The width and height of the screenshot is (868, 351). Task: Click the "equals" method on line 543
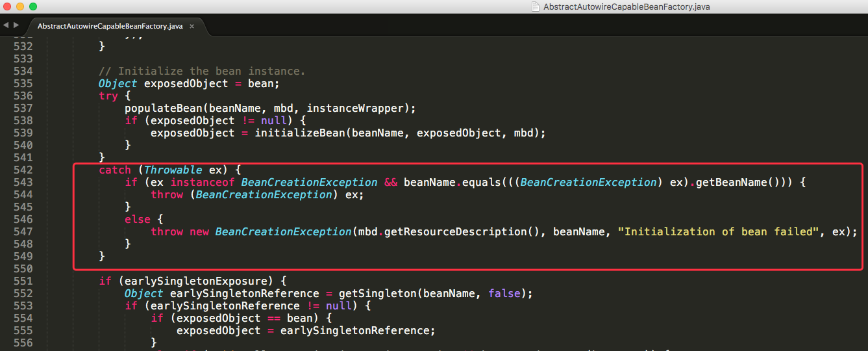click(482, 182)
